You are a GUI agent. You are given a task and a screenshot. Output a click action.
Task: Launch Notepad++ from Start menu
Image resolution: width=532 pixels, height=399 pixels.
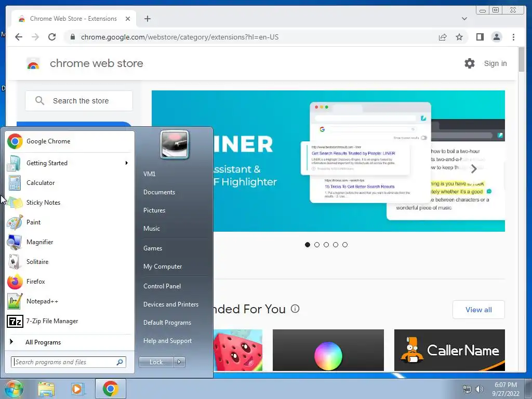tap(70, 301)
